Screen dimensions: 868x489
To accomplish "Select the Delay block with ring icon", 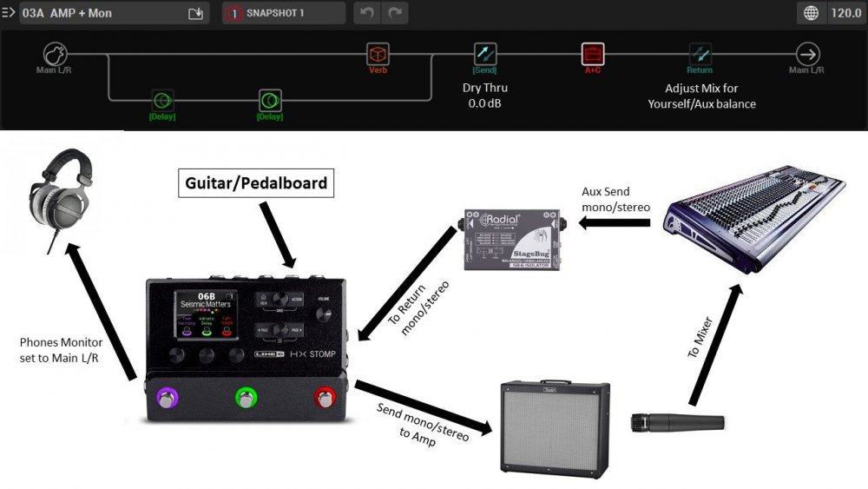I will coord(270,101).
